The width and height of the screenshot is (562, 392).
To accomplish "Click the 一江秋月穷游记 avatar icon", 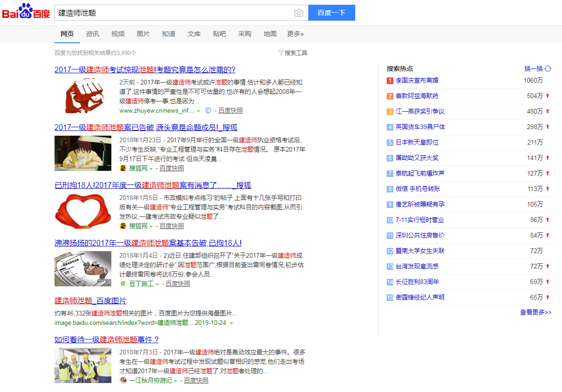I will point(123,380).
